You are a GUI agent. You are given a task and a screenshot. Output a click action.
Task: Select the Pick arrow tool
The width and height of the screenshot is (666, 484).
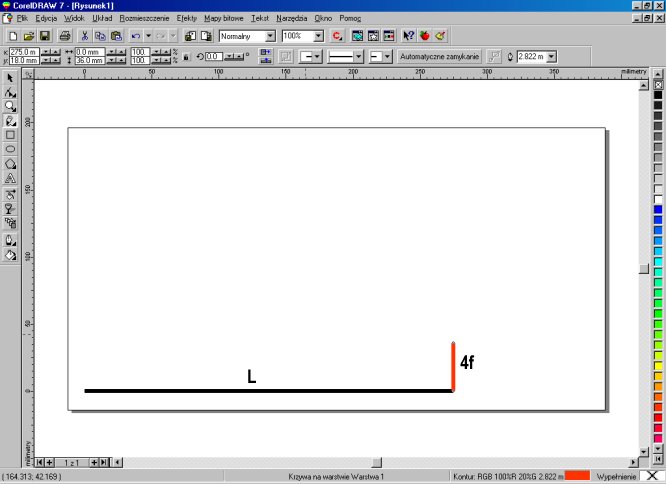(x=10, y=77)
